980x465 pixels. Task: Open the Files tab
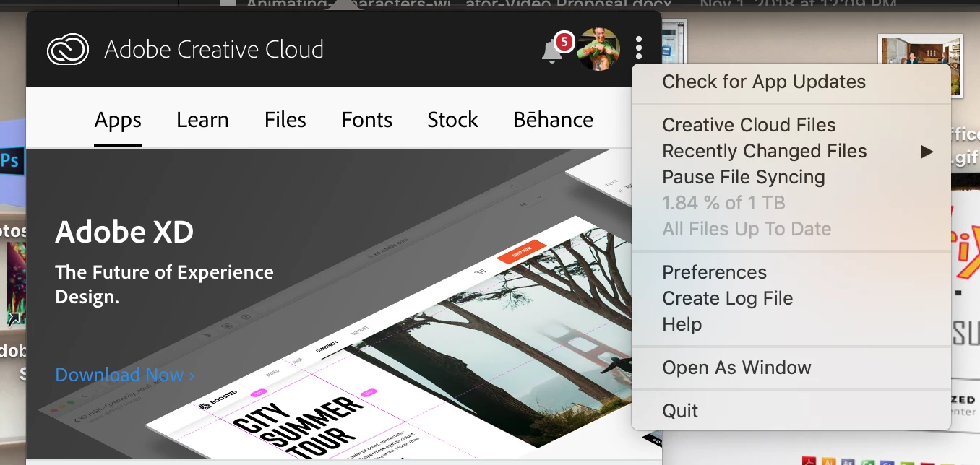pos(285,120)
